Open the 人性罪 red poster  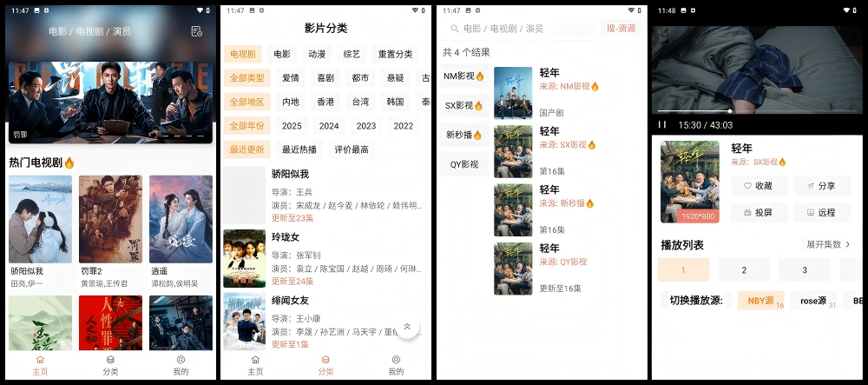(x=110, y=323)
